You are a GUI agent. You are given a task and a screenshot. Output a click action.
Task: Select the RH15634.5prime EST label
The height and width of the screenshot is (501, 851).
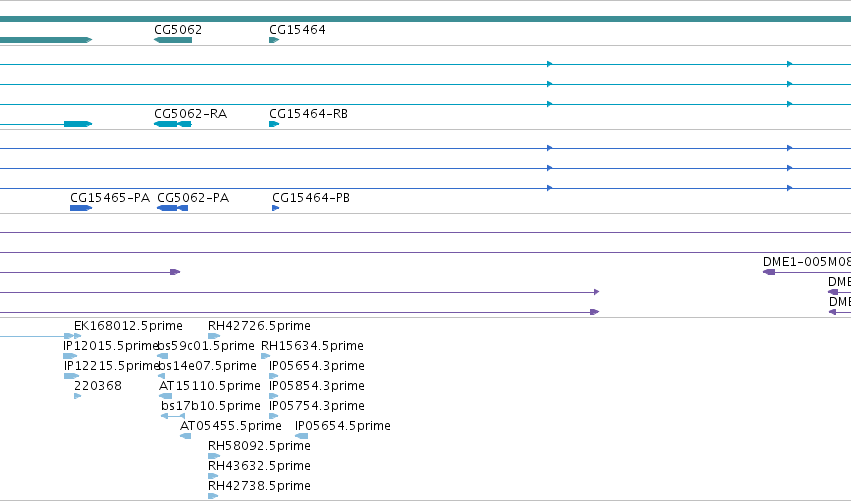[x=312, y=346]
